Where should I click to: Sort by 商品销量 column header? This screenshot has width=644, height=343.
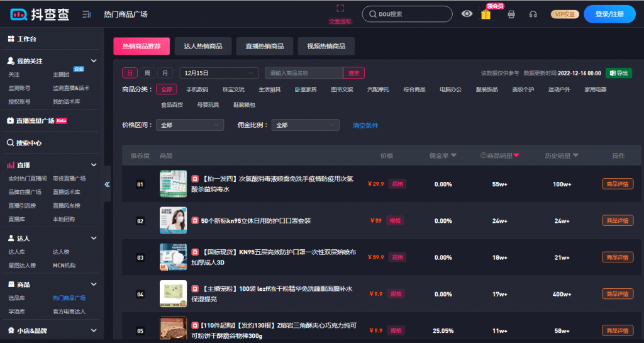pyautogui.click(x=500, y=155)
